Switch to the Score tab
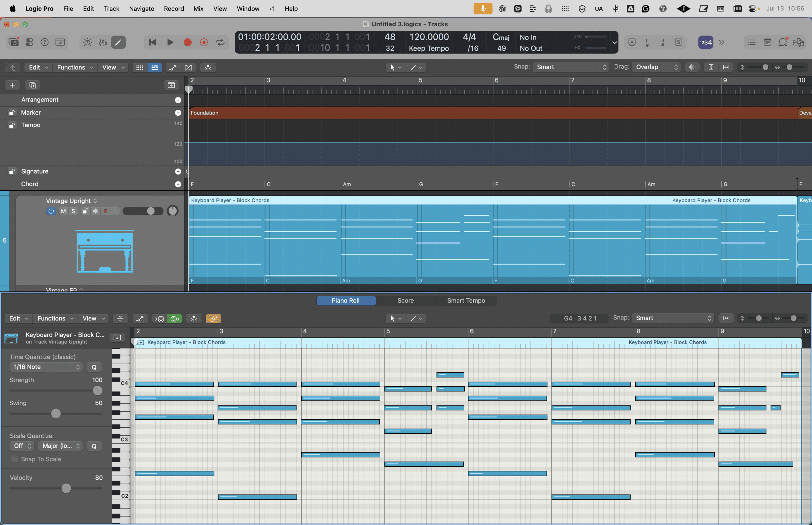 click(406, 300)
